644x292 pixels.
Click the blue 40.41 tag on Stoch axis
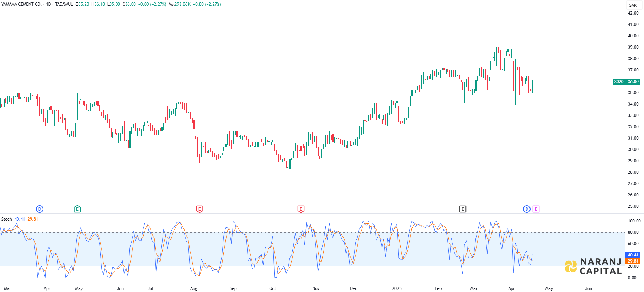click(633, 255)
